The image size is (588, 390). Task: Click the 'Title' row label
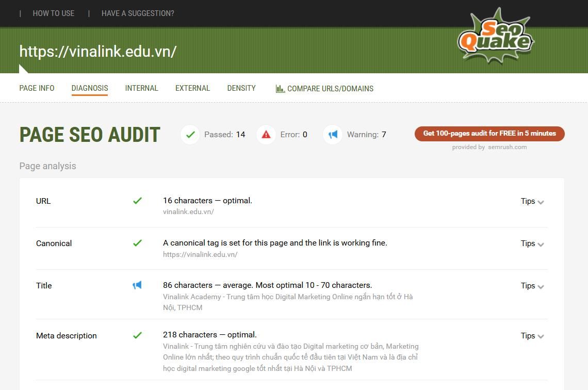(44, 286)
